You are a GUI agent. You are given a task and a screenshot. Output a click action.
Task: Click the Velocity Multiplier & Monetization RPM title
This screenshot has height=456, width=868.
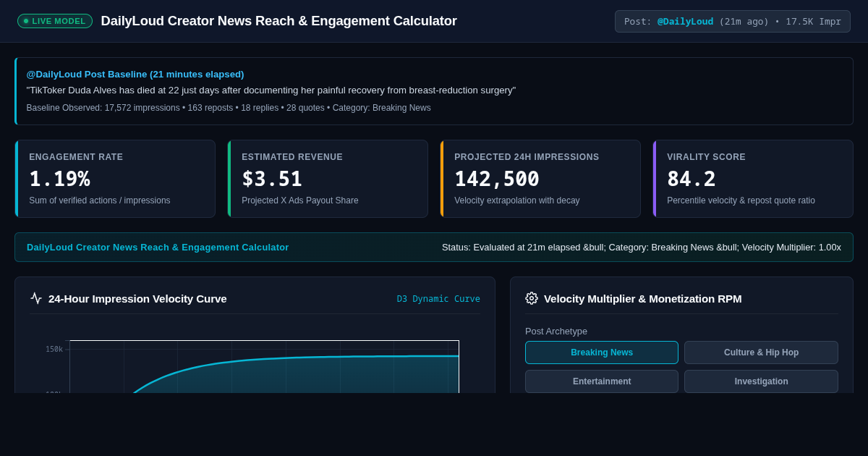[x=643, y=298]
